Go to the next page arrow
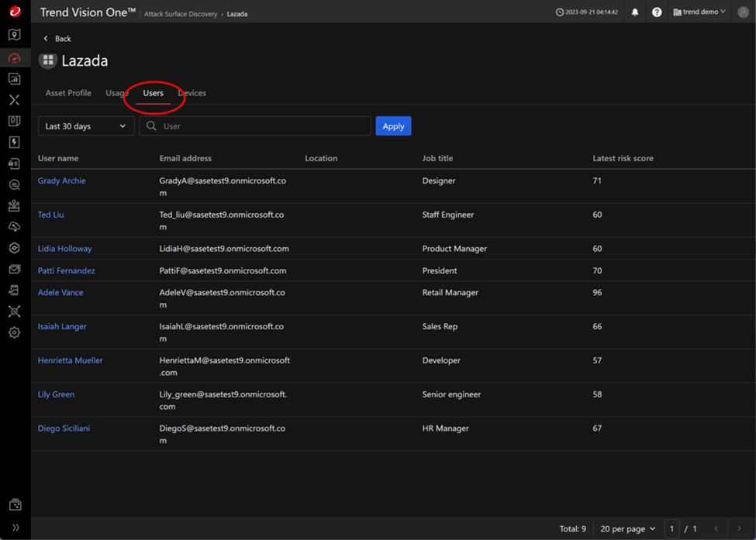 click(x=739, y=528)
